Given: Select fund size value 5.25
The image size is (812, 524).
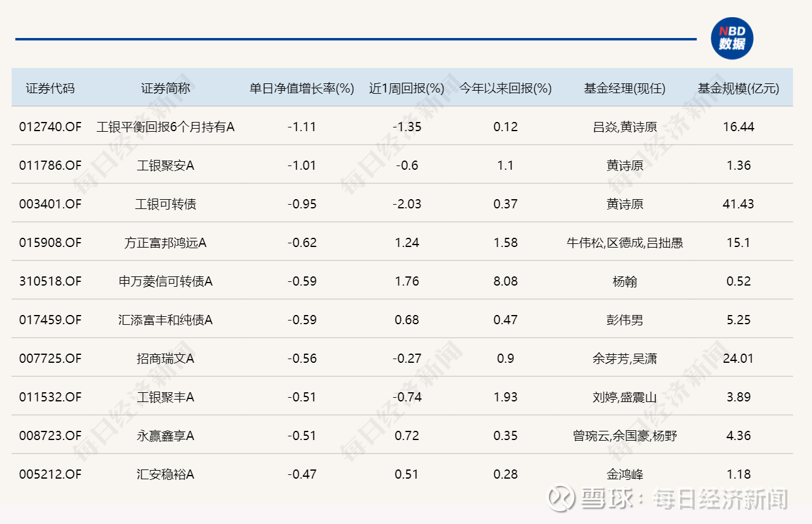Looking at the screenshot, I should (x=738, y=320).
